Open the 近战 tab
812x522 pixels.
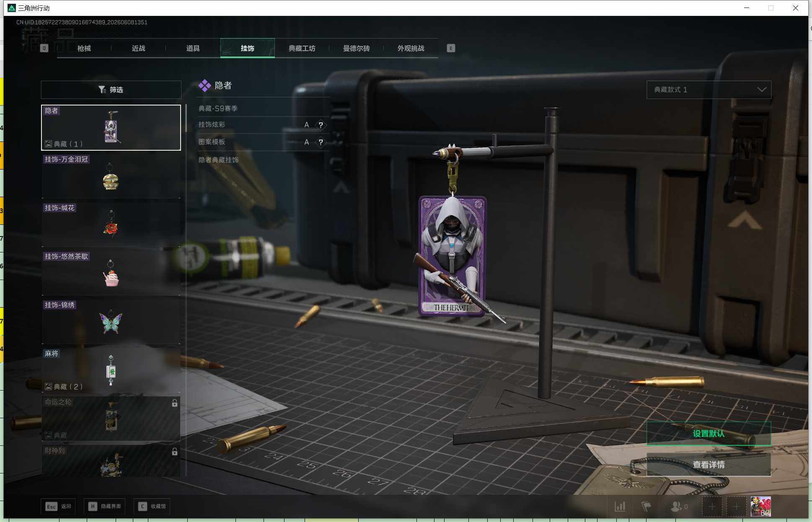tap(138, 48)
